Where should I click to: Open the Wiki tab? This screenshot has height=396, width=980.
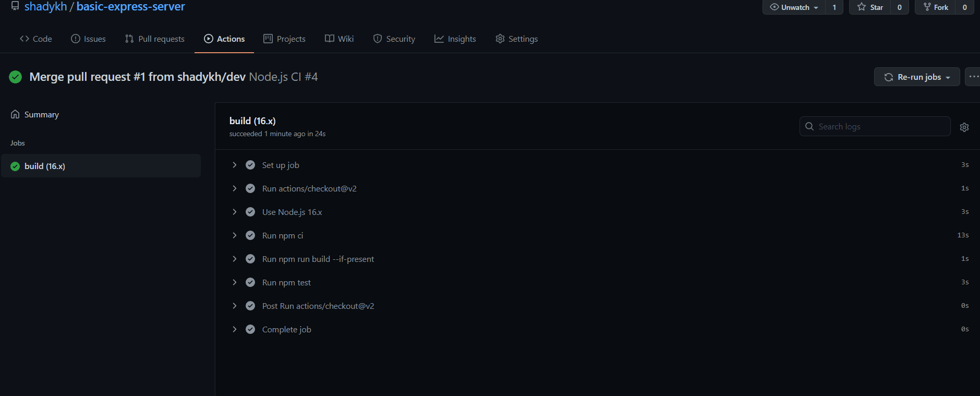tap(339, 39)
